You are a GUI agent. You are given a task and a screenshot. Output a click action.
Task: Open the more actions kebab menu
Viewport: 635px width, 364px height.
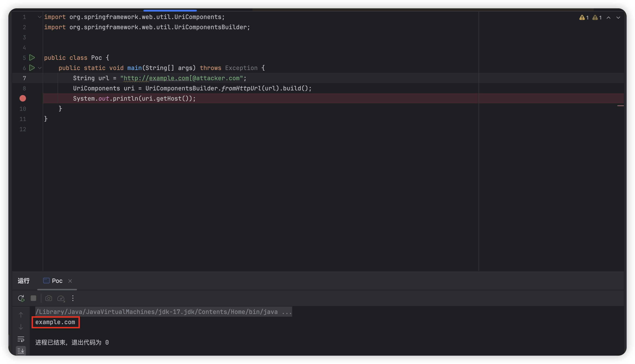point(73,298)
